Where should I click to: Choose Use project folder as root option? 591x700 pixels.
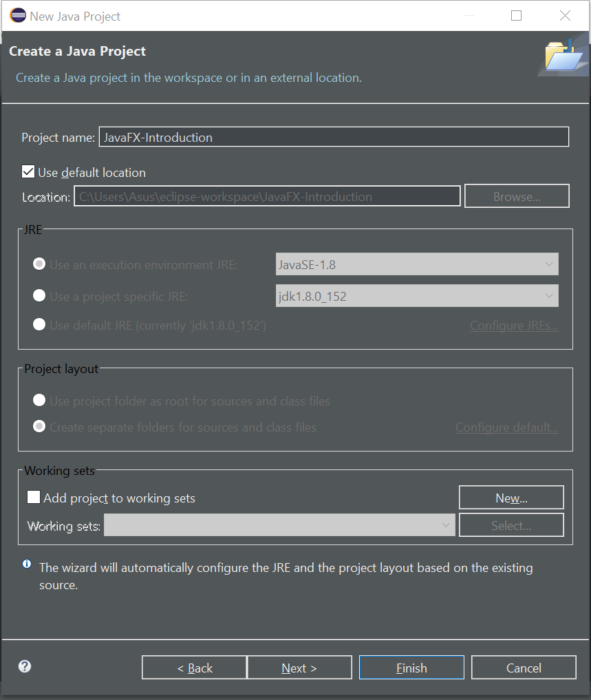(x=39, y=400)
